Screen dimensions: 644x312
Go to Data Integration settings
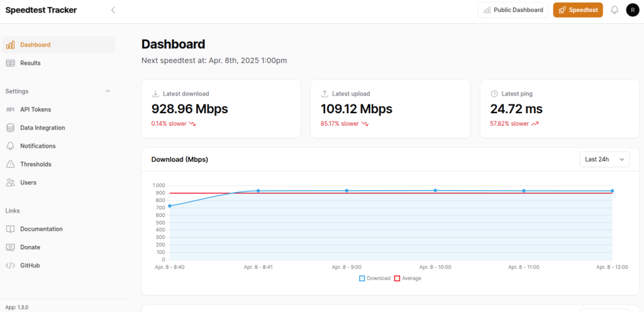[58, 128]
